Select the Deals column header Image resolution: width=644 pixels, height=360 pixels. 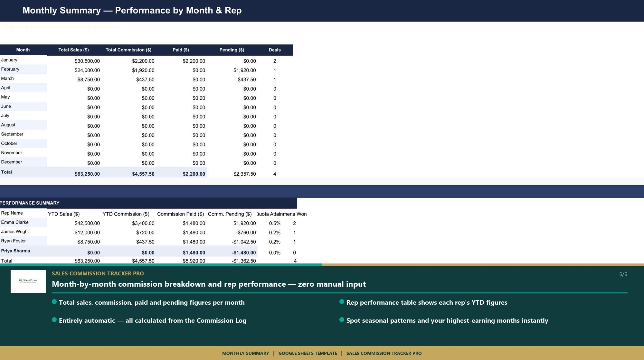click(275, 50)
